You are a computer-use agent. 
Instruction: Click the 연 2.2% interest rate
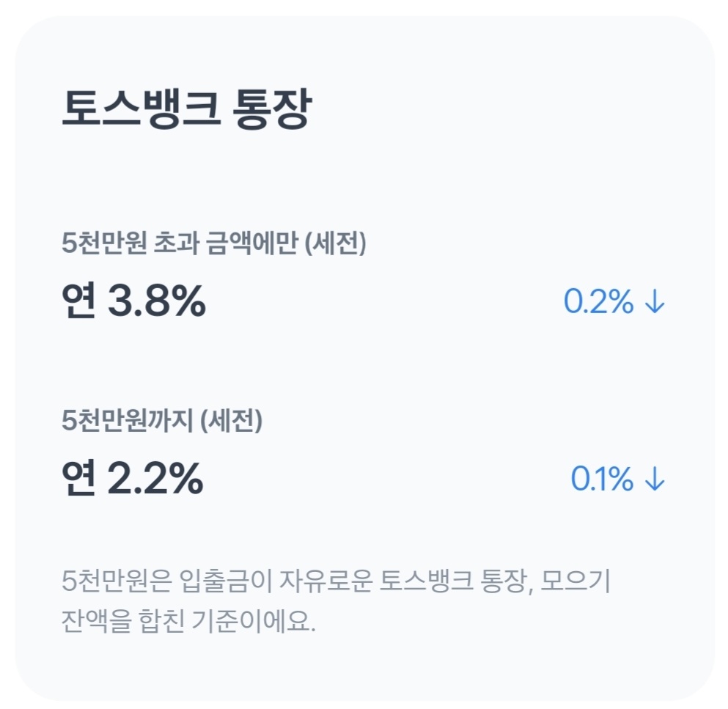click(133, 479)
